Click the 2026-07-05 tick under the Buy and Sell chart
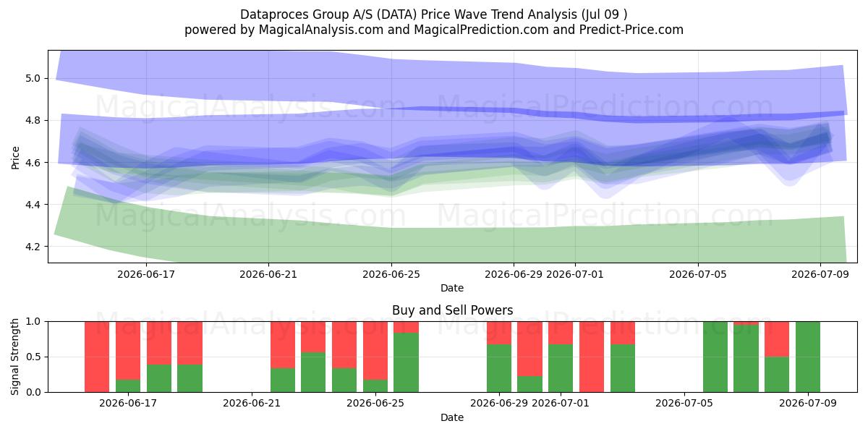The height and width of the screenshot is (434, 868). click(x=684, y=404)
